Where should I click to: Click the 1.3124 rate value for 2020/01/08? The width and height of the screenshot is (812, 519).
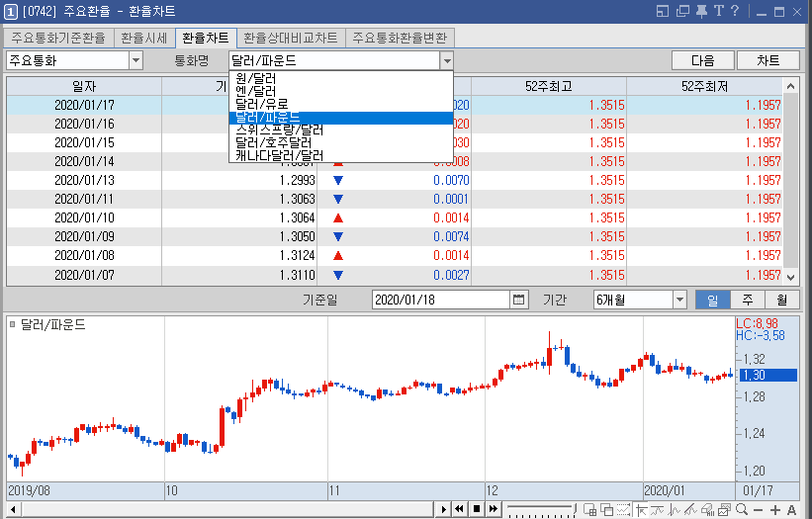click(x=298, y=256)
